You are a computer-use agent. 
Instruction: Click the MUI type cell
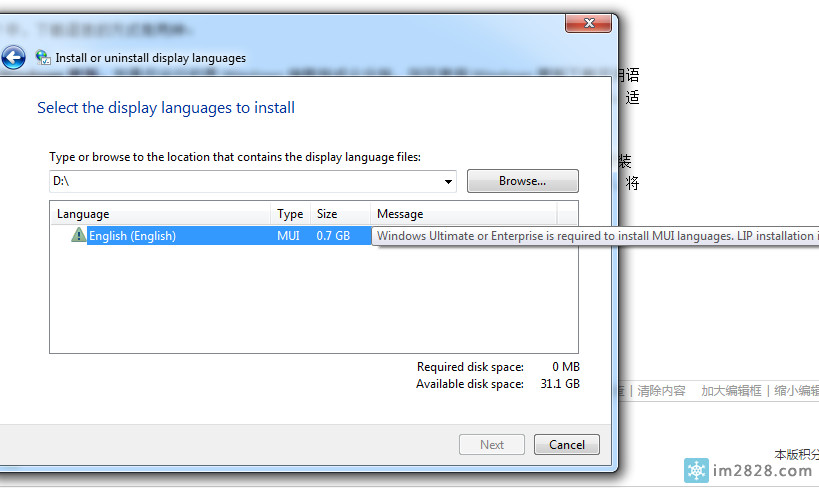(289, 236)
